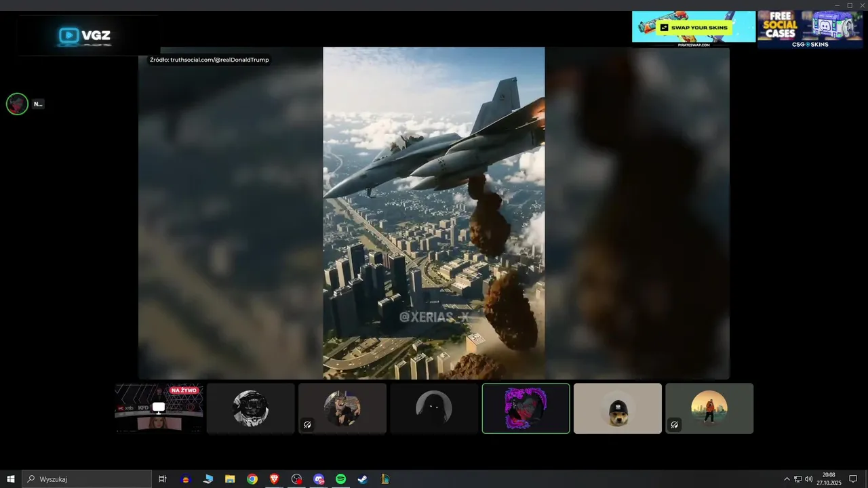Open Discord from the taskbar
This screenshot has height=488, width=868.
point(319,479)
